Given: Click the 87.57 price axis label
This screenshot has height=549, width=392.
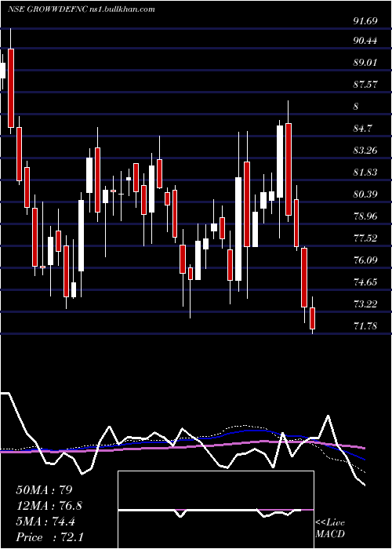Looking at the screenshot, I should [365, 85].
